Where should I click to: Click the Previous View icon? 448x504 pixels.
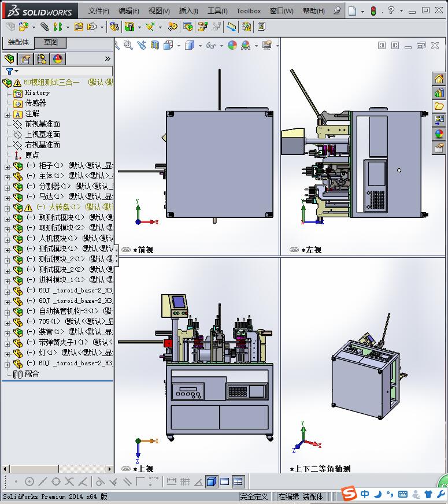coord(142,45)
